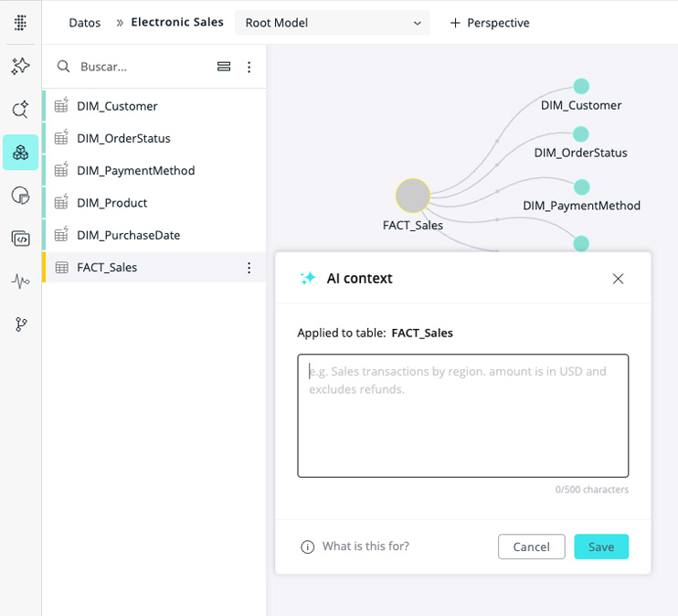Select DIM_PaymentMethod in the table list
Image resolution: width=678 pixels, height=616 pixels.
coord(154,170)
